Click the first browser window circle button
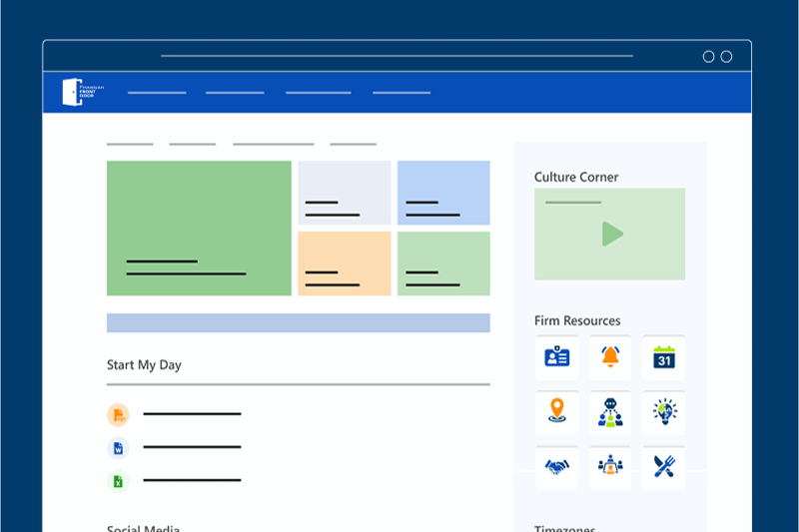The height and width of the screenshot is (532, 799). (708, 57)
